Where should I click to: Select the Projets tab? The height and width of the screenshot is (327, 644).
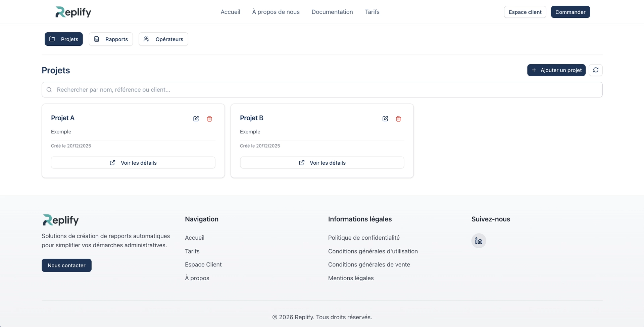tap(64, 39)
